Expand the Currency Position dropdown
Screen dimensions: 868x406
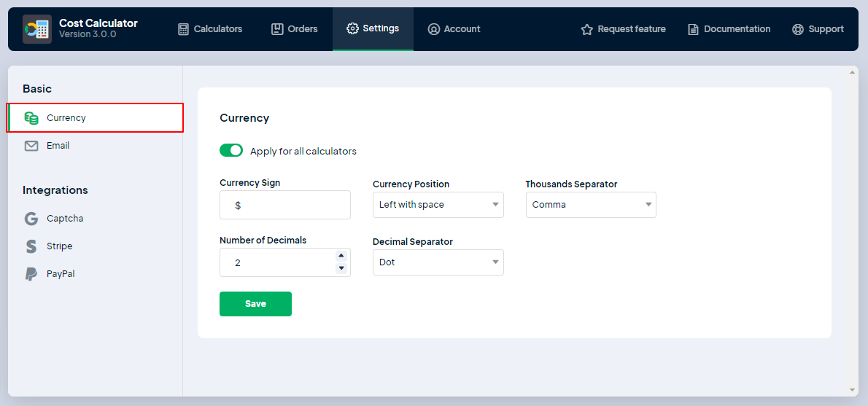[x=438, y=205]
